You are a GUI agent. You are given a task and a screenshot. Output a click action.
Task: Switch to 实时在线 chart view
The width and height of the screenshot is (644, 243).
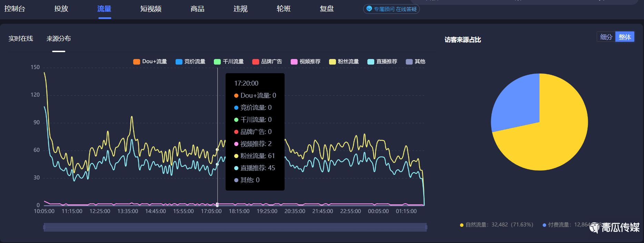point(21,39)
